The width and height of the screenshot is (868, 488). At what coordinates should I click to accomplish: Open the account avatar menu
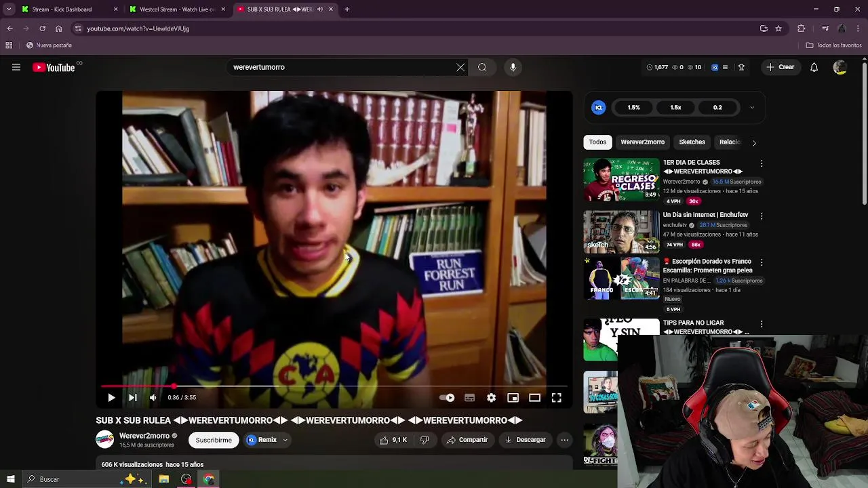pos(840,67)
